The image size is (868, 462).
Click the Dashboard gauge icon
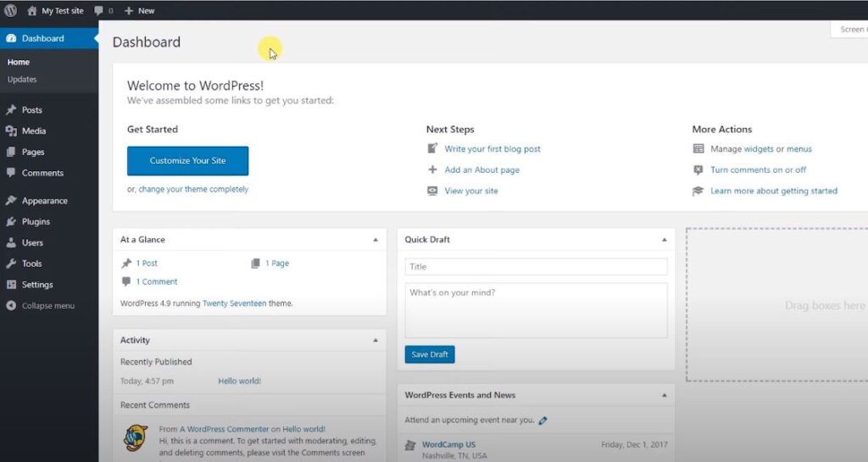pyautogui.click(x=11, y=38)
